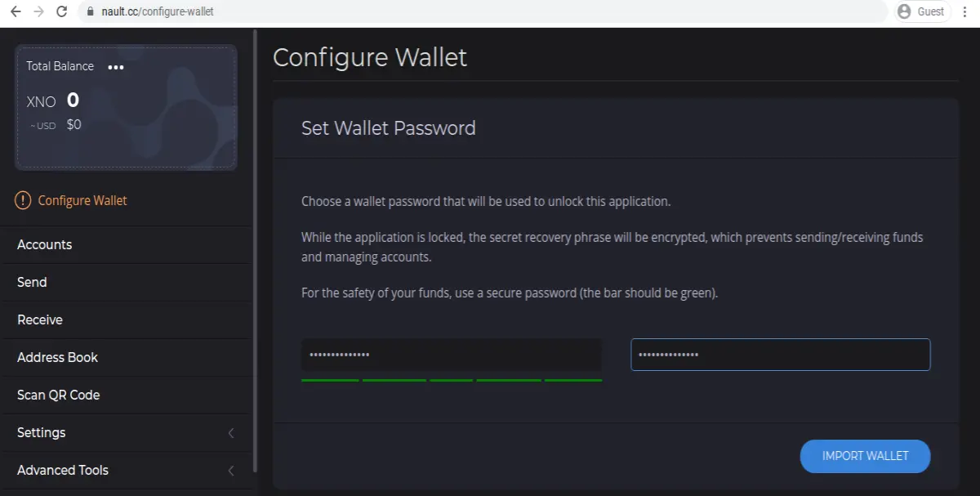Reload the page with the refresh icon
Viewport: 980px width, 496px height.
point(61,12)
